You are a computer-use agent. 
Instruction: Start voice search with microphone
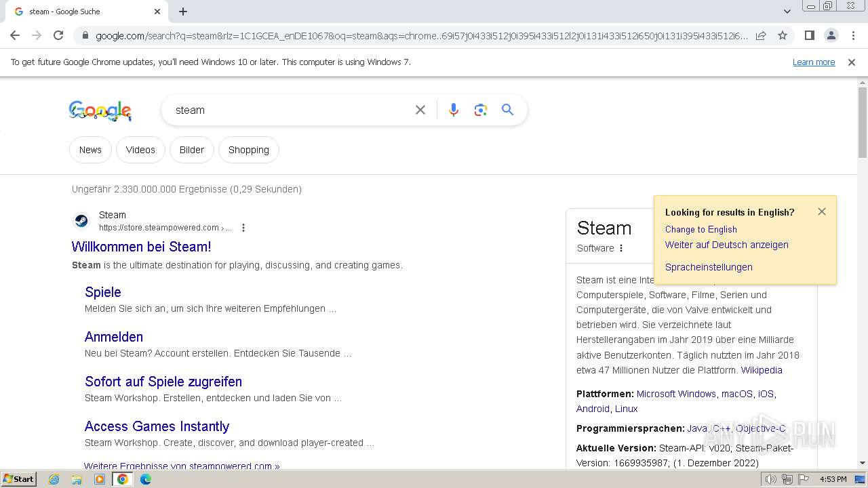pyautogui.click(x=454, y=110)
